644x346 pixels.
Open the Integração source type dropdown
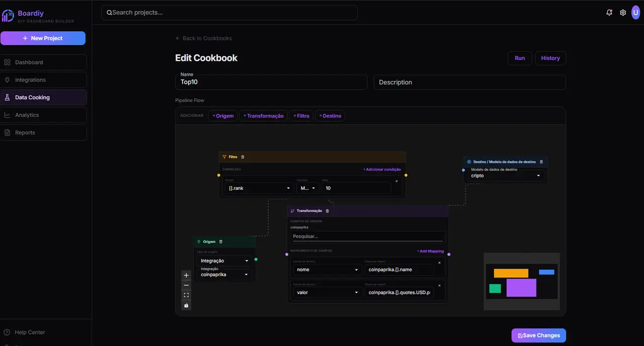pos(224,261)
